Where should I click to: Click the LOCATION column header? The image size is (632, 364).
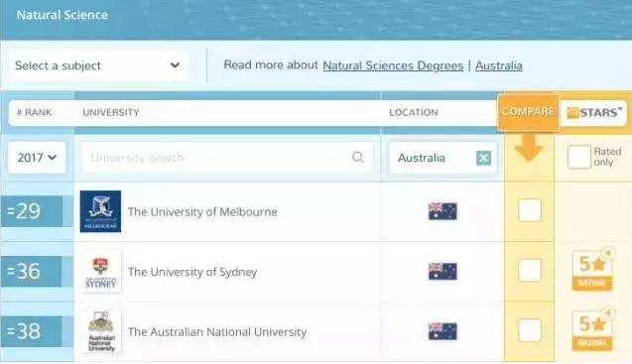coord(414,112)
